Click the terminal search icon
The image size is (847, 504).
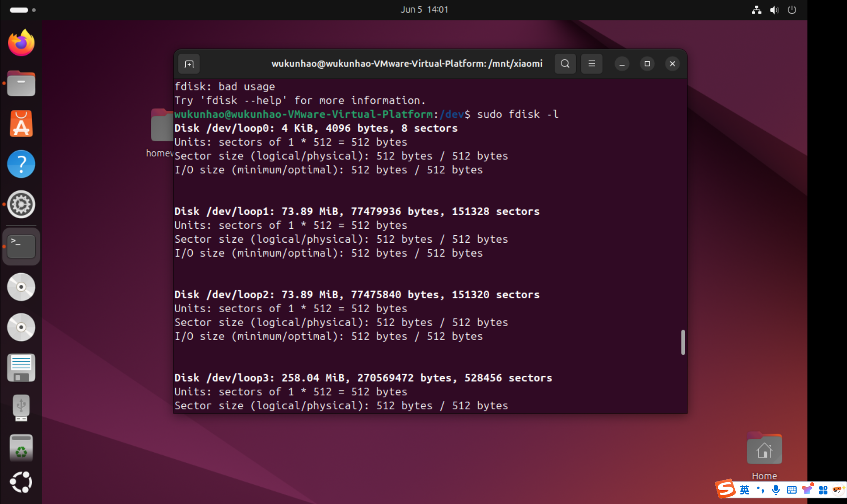[x=565, y=64]
